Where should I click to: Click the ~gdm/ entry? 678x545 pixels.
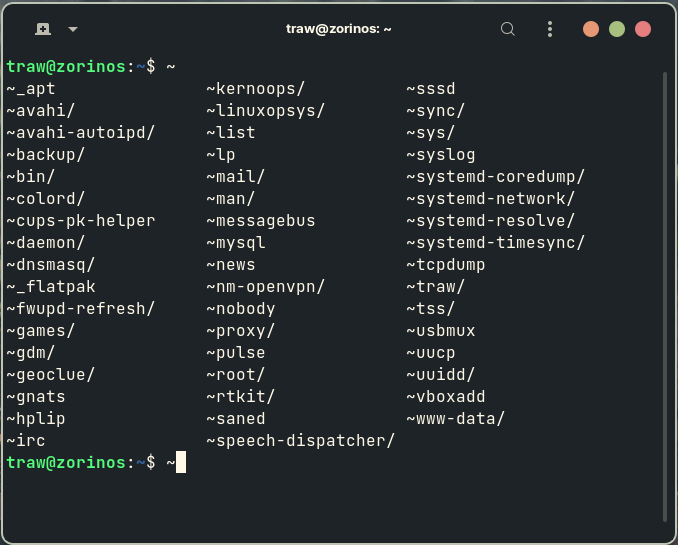coord(31,353)
